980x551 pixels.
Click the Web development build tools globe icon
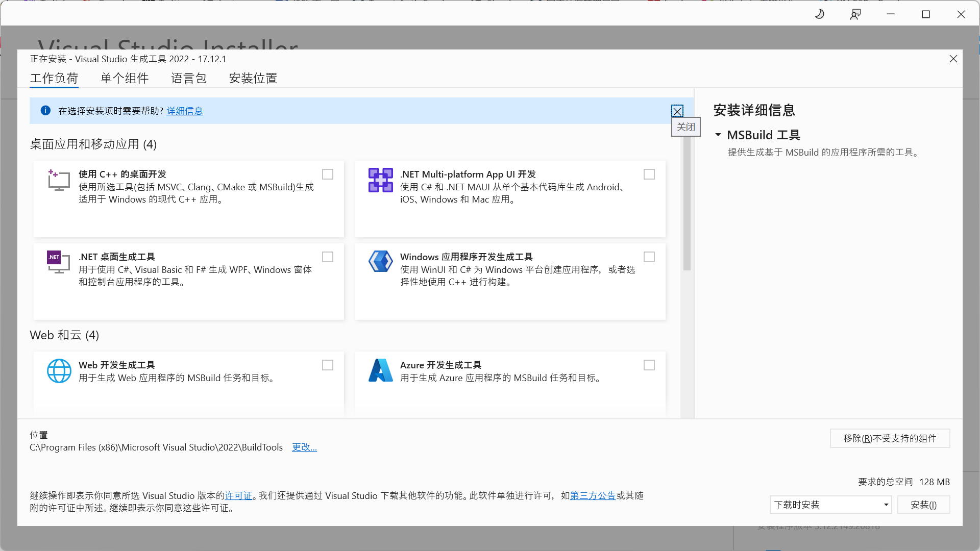[59, 371]
